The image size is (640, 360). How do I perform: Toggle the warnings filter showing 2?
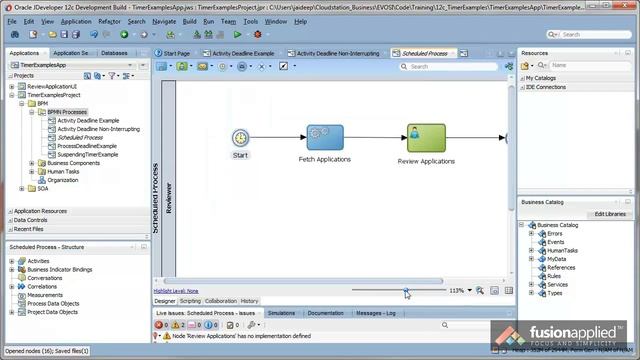178,325
